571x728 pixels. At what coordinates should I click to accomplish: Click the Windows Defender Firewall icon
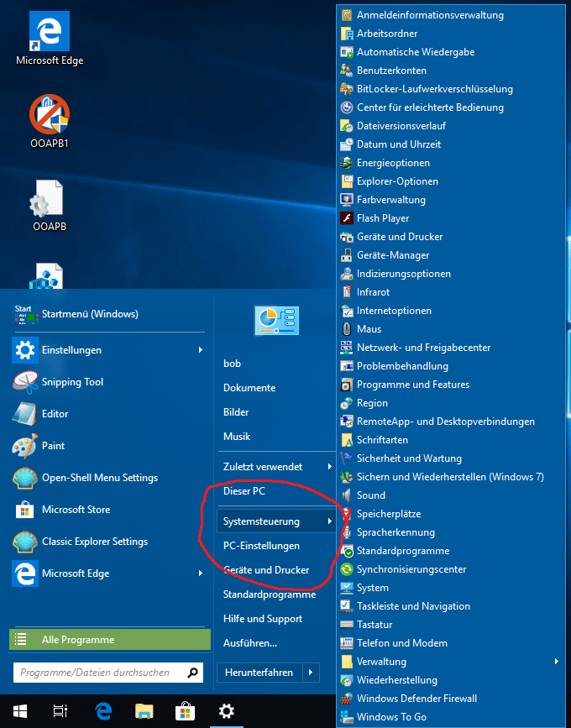[x=347, y=699]
